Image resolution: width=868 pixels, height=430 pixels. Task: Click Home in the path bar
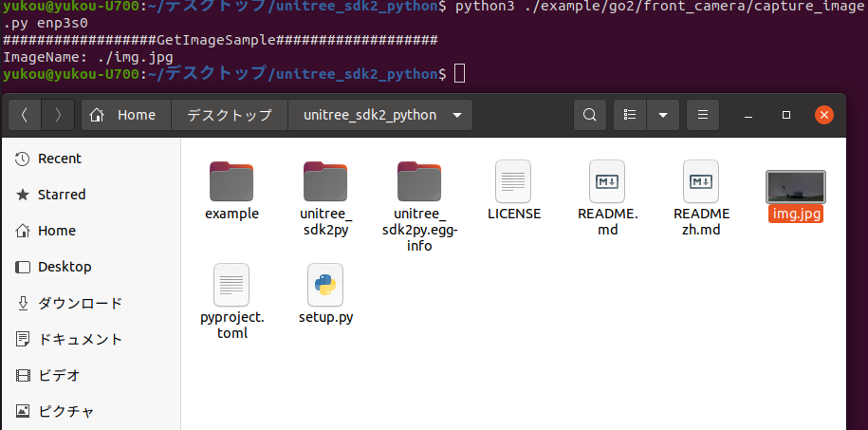[126, 115]
